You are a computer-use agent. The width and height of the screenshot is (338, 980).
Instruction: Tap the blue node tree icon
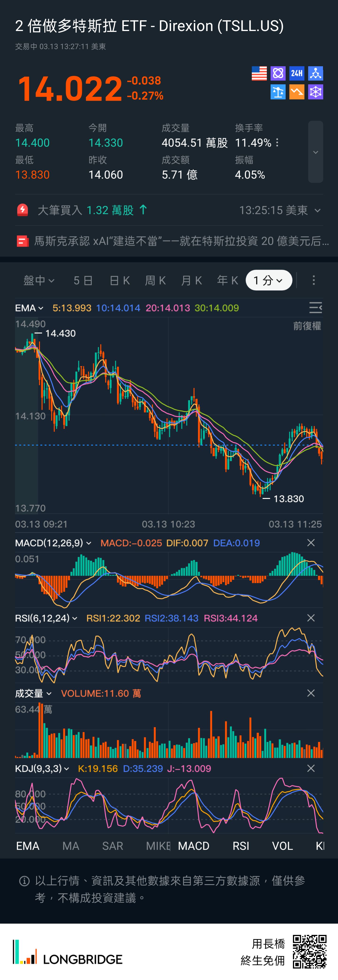click(315, 74)
